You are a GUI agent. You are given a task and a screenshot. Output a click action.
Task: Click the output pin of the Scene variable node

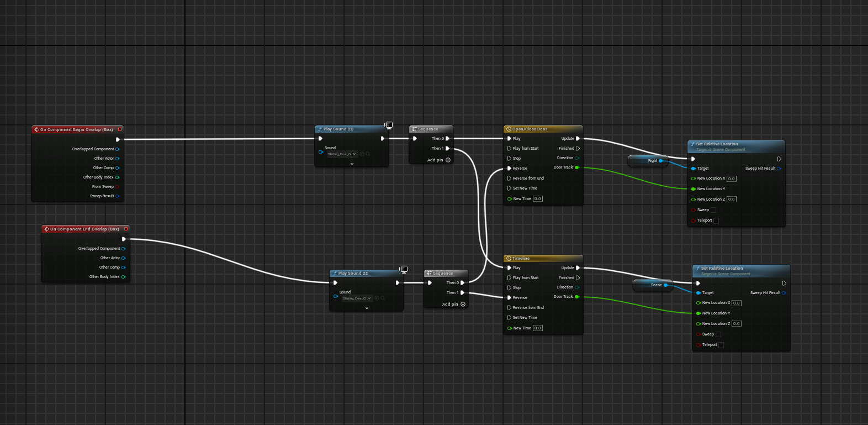point(666,285)
